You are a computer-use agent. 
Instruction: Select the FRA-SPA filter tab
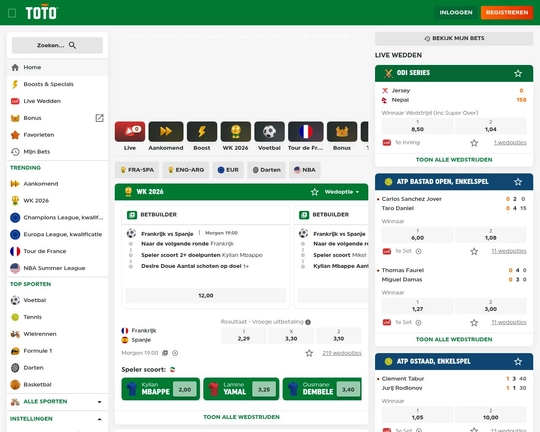point(137,170)
